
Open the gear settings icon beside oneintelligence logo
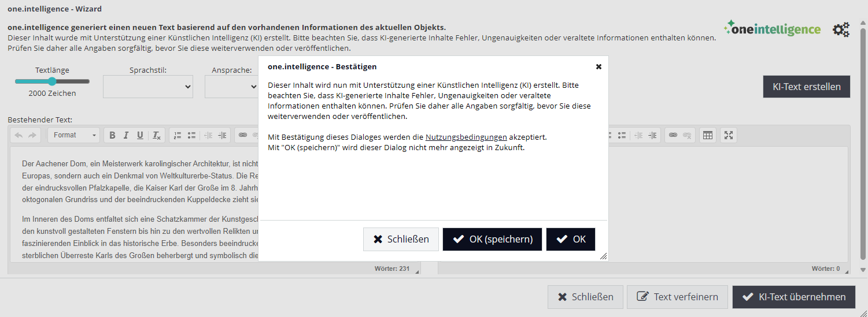841,29
